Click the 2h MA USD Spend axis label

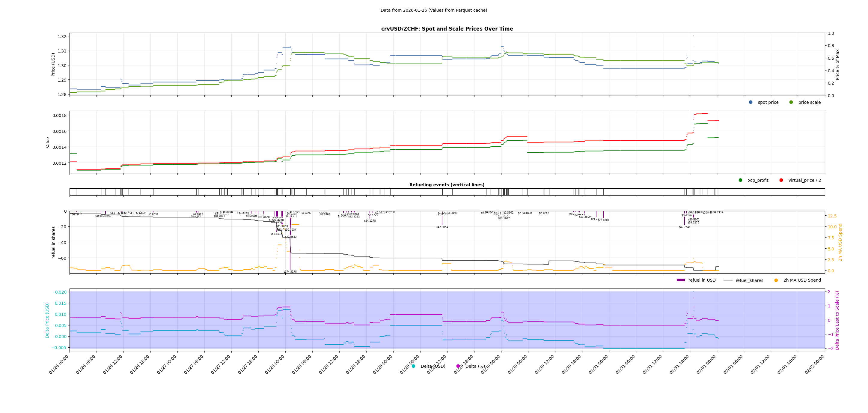click(x=840, y=242)
